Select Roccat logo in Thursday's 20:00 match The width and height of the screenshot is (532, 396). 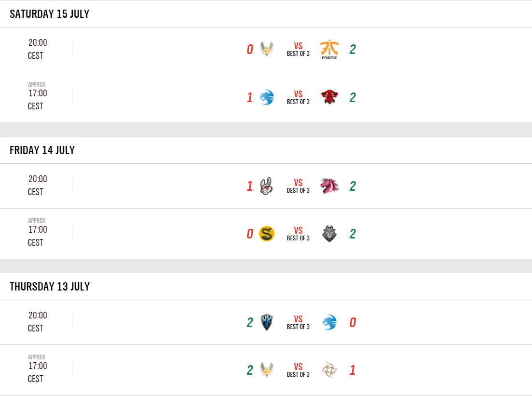[x=329, y=322]
